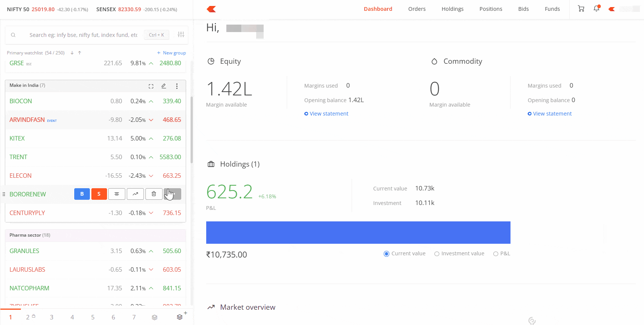This screenshot has width=644, height=325.
Task: Click the Equity pie chart icon
Action: pyautogui.click(x=211, y=61)
